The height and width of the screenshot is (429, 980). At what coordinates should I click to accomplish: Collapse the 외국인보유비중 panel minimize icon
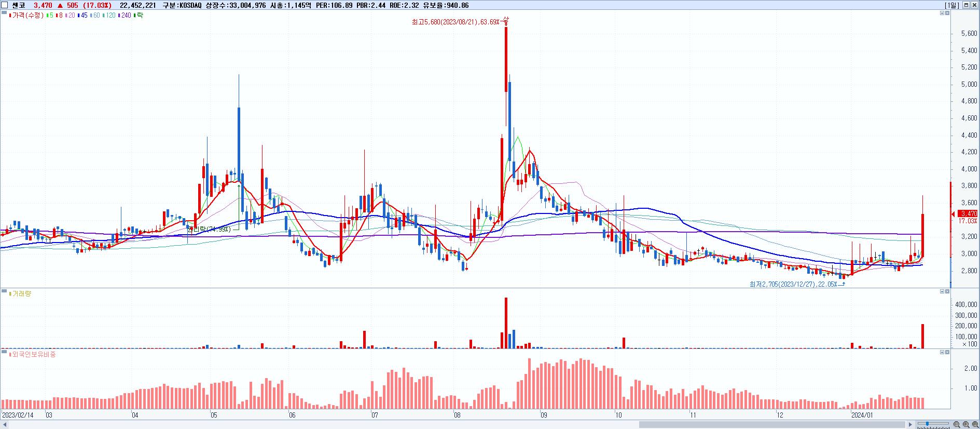942,352
